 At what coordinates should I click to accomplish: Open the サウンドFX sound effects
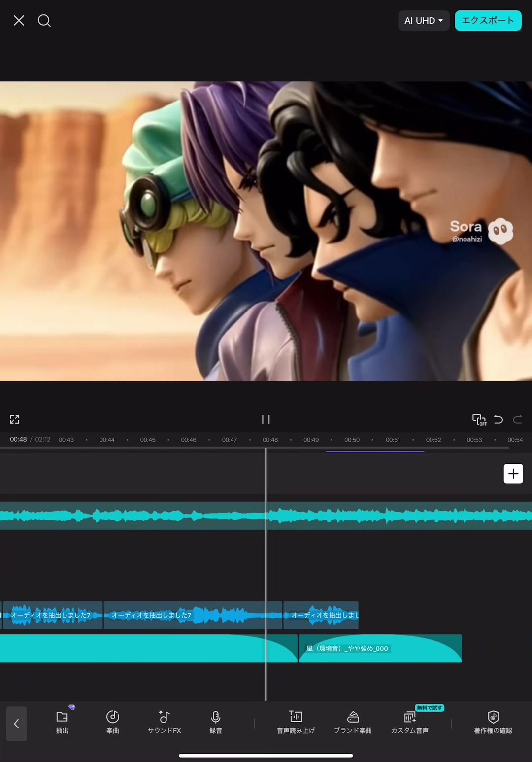pyautogui.click(x=165, y=722)
